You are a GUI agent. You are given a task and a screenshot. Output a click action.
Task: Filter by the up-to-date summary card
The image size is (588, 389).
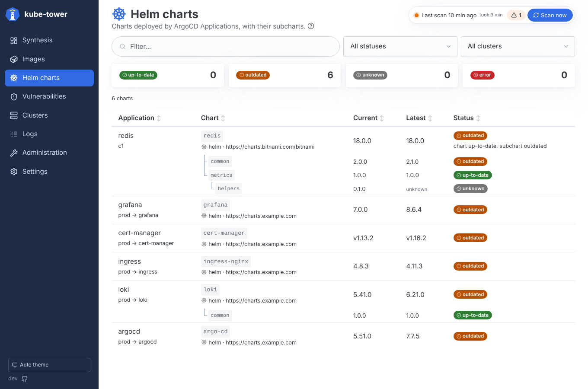[168, 75]
